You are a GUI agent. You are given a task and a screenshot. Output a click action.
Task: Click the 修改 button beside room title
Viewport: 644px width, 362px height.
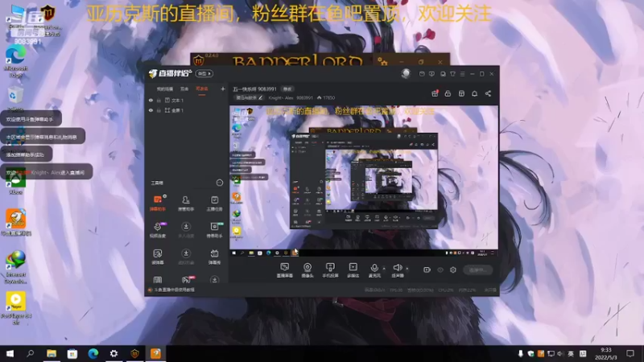[287, 88]
